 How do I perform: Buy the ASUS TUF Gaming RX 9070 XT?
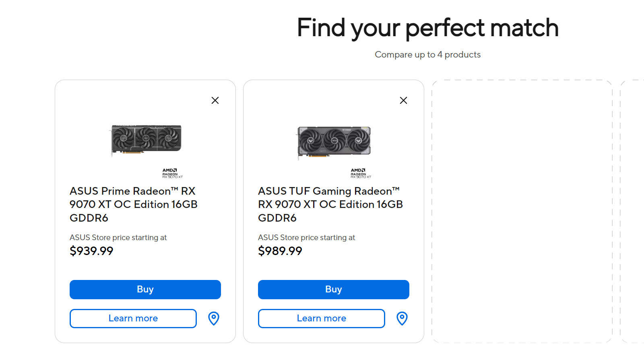pyautogui.click(x=333, y=290)
